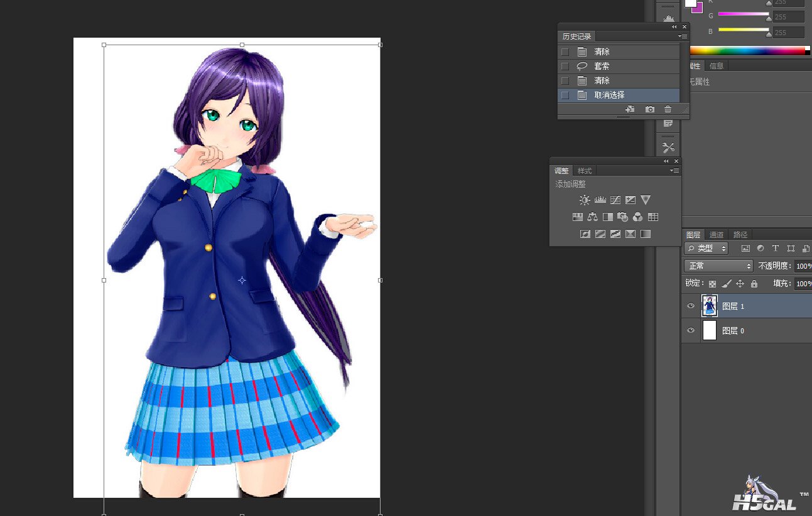Filter layers by pixel layers
812x516 pixels.
(x=745, y=249)
